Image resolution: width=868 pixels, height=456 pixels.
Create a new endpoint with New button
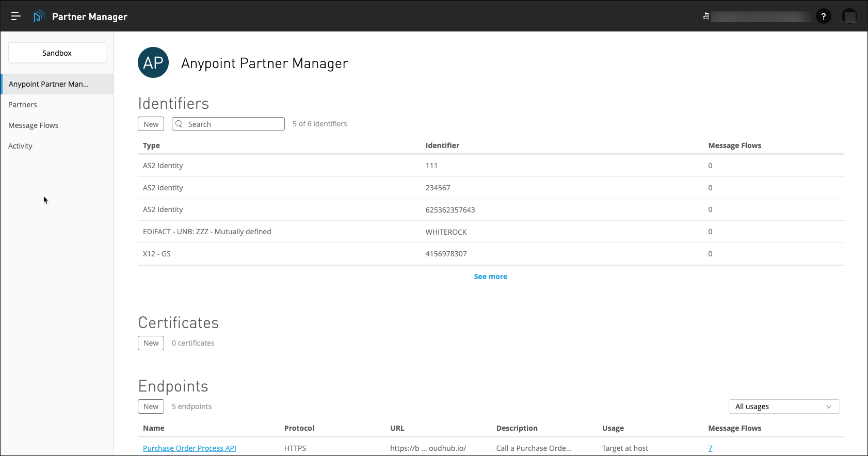click(x=151, y=406)
